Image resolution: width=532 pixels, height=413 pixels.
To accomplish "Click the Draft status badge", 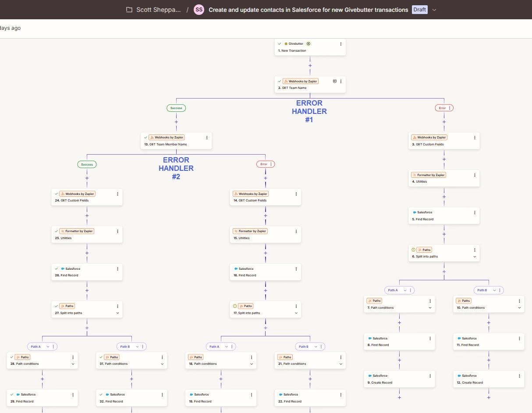I will (x=420, y=10).
